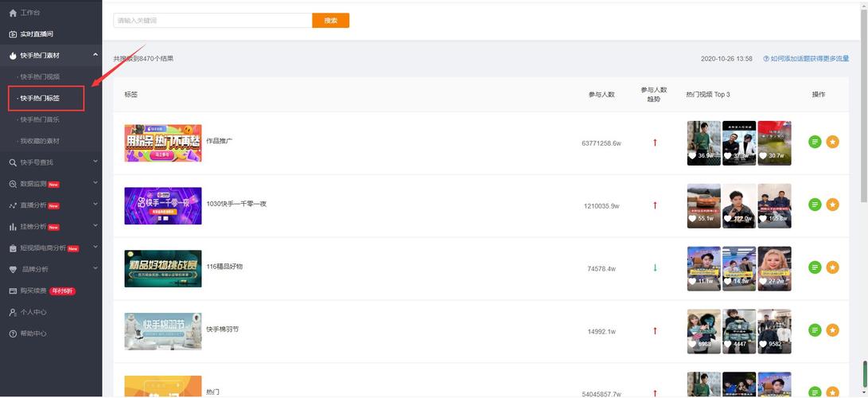Open the 快手一千零一夜 purple banner thumbnail
Image resolution: width=868 pixels, height=398 pixels.
click(163, 206)
